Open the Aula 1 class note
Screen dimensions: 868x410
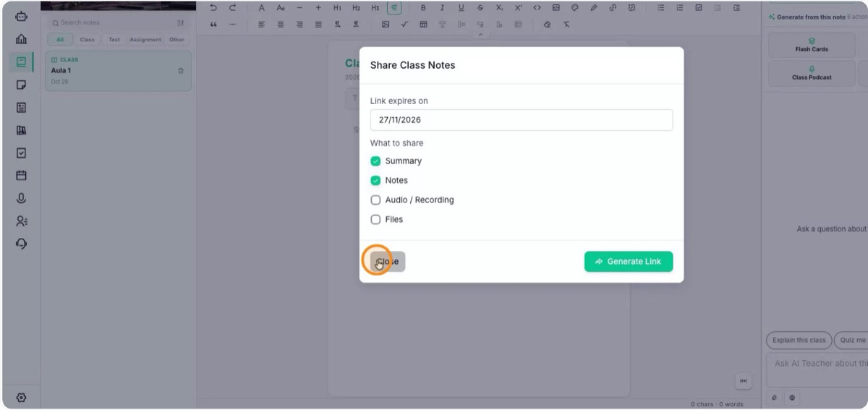[x=119, y=71]
